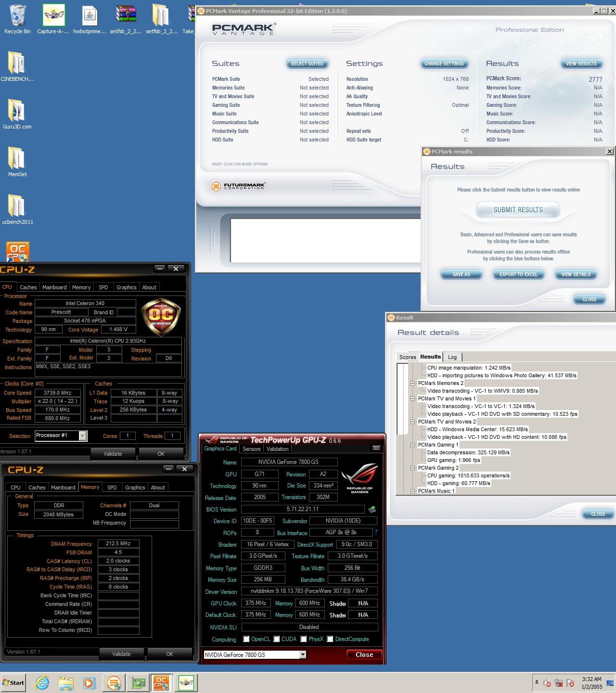Click the capture tool taskbar icon
The width and height of the screenshot is (616, 693).
186,682
